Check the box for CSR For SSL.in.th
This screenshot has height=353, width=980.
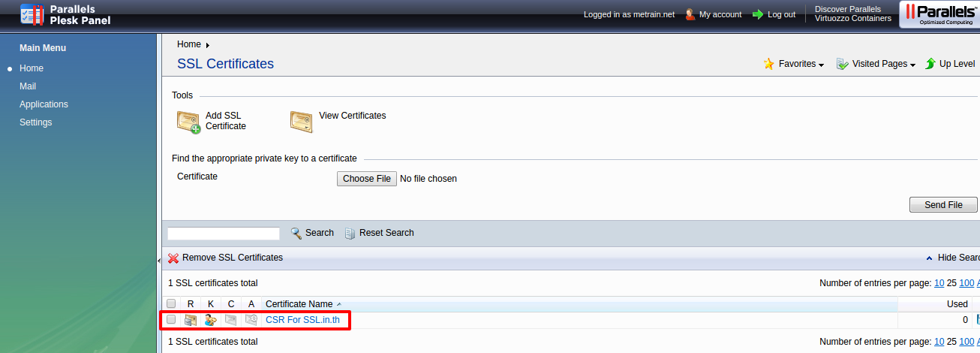point(171,320)
